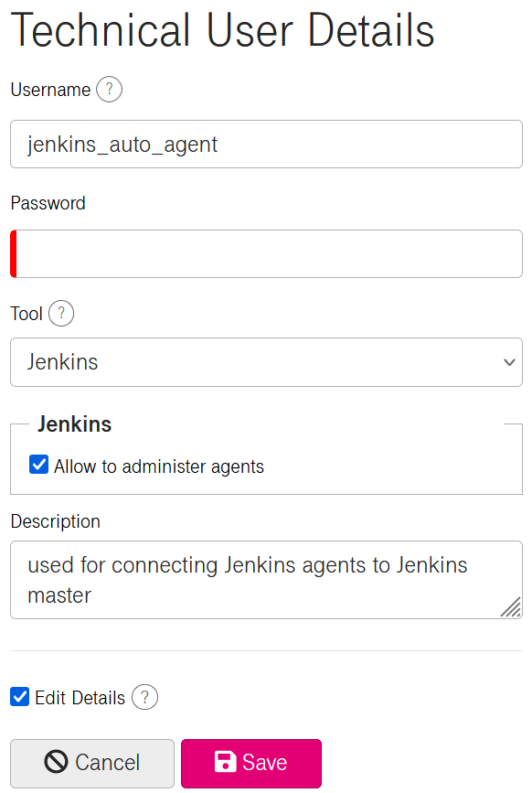Open the Tool dropdown showing Jenkins
The image size is (532, 793).
(x=266, y=362)
